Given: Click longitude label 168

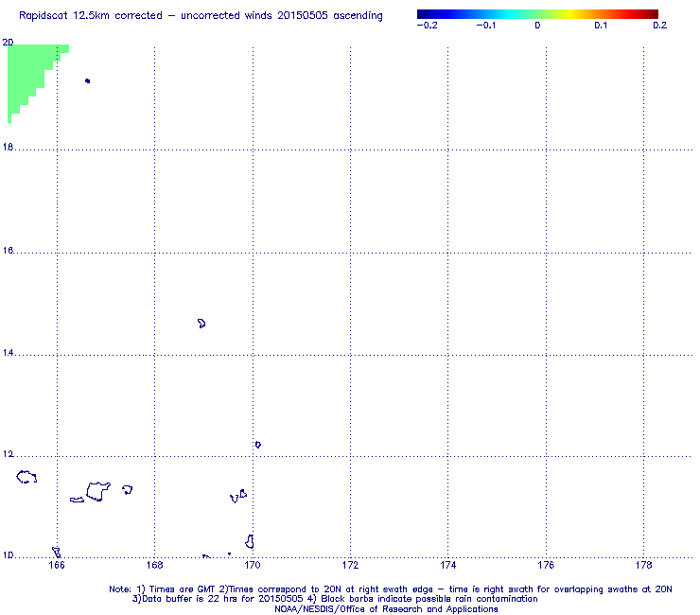Looking at the screenshot, I should [x=154, y=566].
